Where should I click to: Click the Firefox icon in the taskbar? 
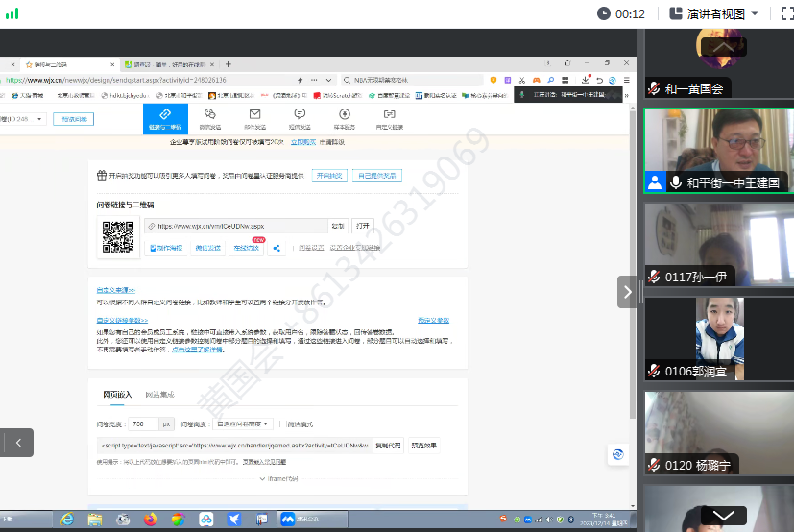[150, 519]
